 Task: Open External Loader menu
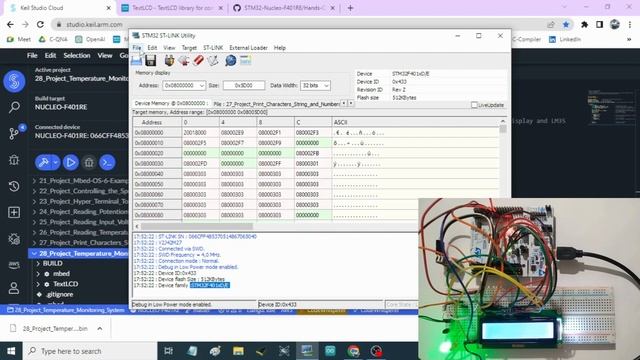point(248,48)
